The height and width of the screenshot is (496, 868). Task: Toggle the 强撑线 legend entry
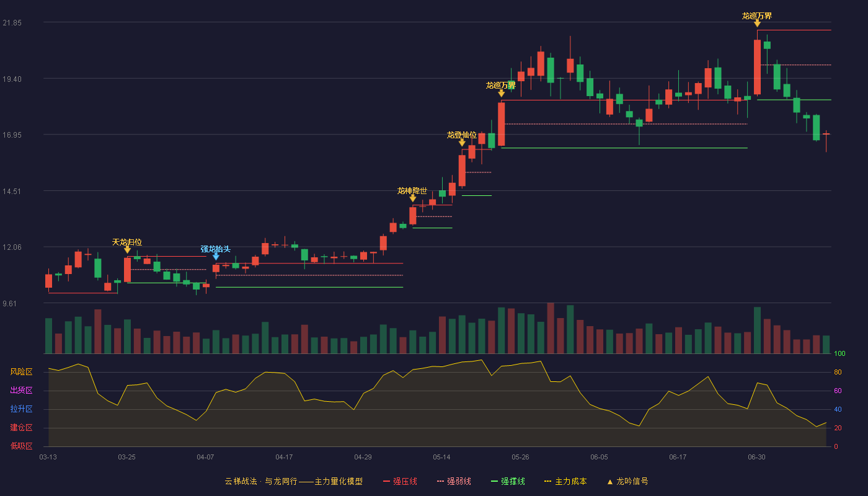point(508,481)
